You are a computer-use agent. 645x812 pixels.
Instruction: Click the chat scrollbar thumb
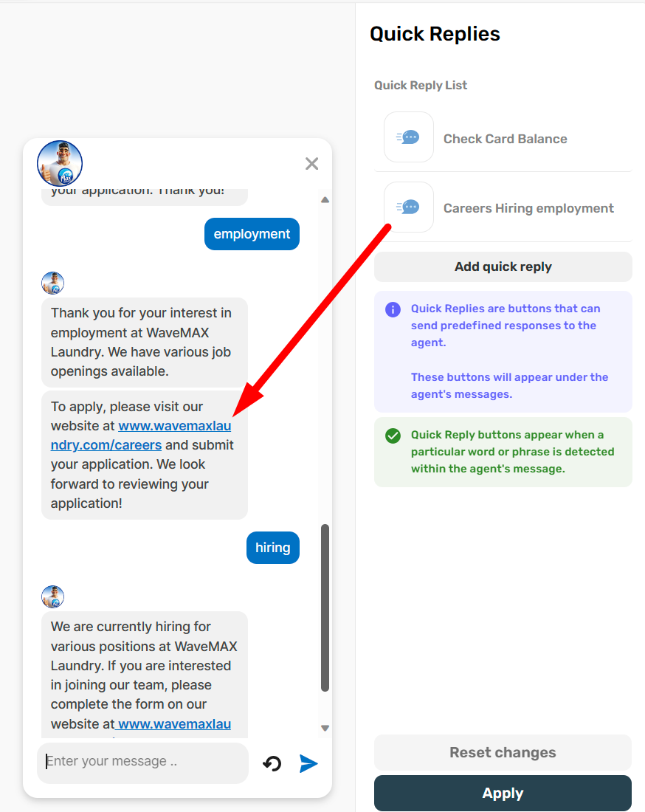(x=325, y=608)
